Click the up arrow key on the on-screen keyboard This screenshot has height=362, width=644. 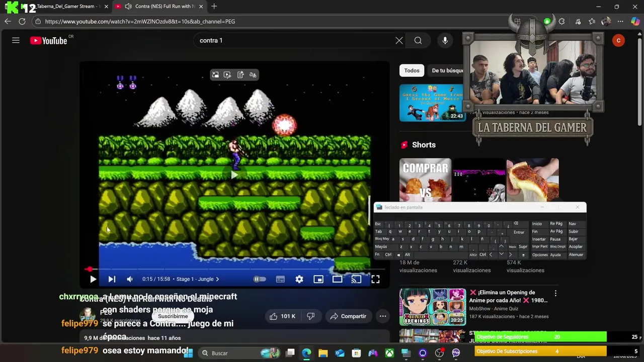pos(501,247)
